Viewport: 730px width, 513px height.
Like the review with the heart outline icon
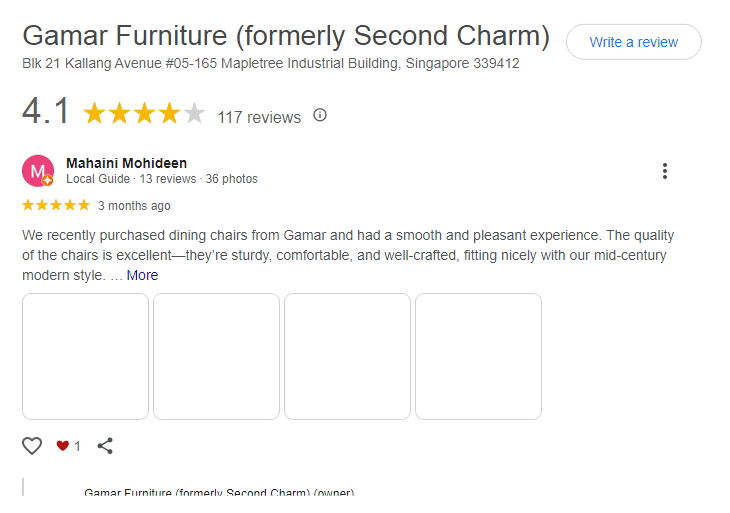coord(32,446)
